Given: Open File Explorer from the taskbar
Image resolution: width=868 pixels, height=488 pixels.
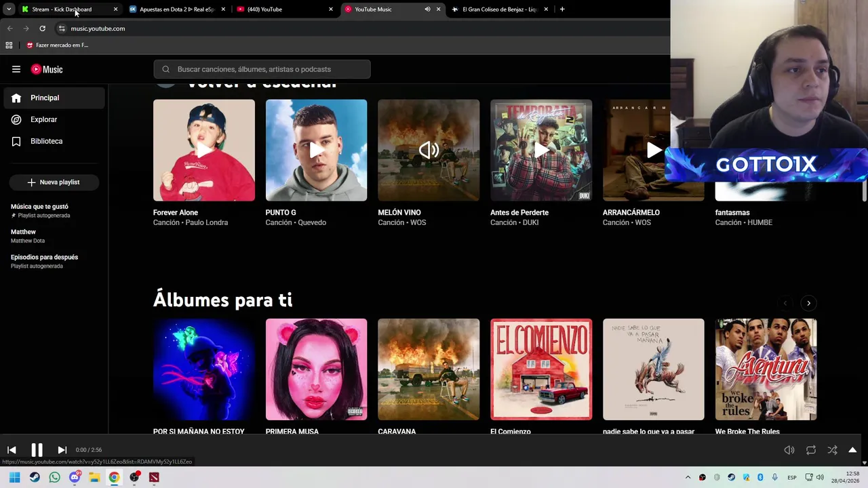Looking at the screenshot, I should pos(94,477).
